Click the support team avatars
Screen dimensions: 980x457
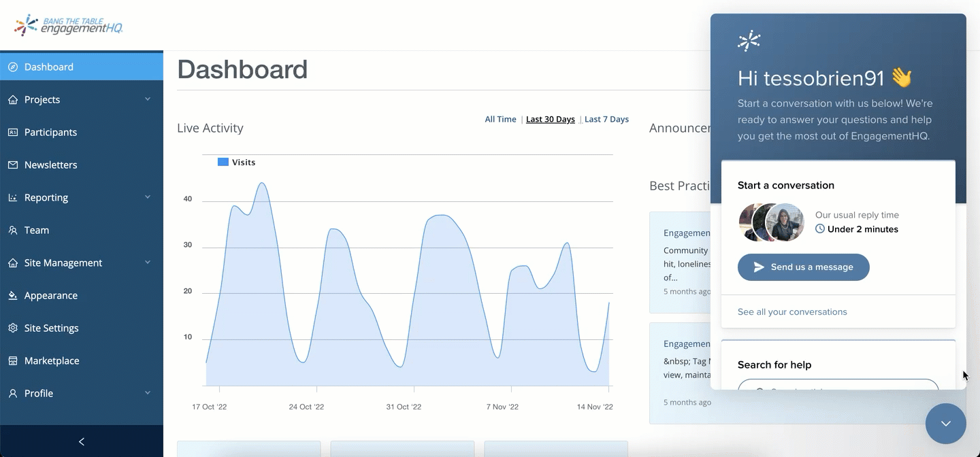(772, 222)
